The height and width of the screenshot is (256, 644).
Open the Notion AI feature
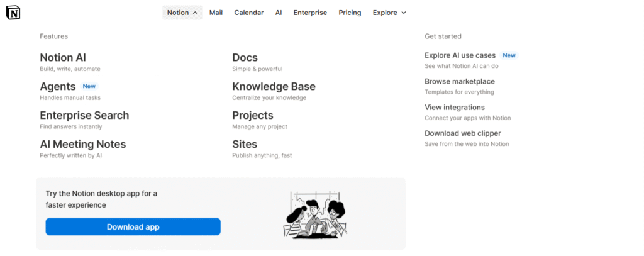(63, 58)
